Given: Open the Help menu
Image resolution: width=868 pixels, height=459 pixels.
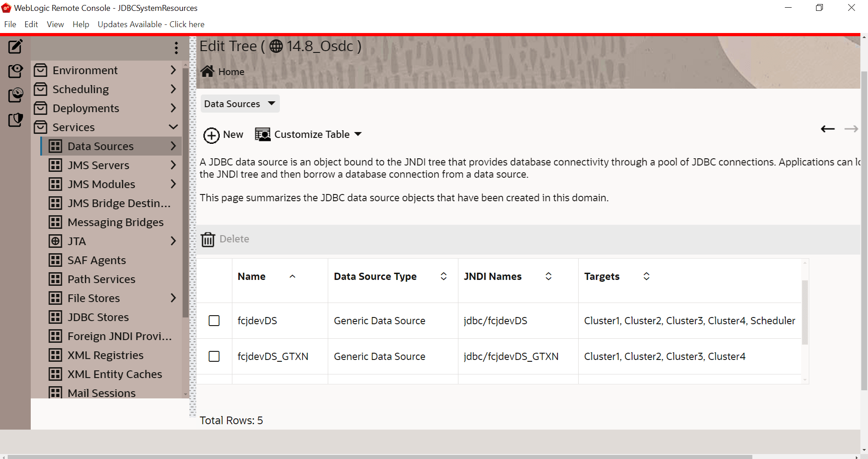Looking at the screenshot, I should pos(81,24).
